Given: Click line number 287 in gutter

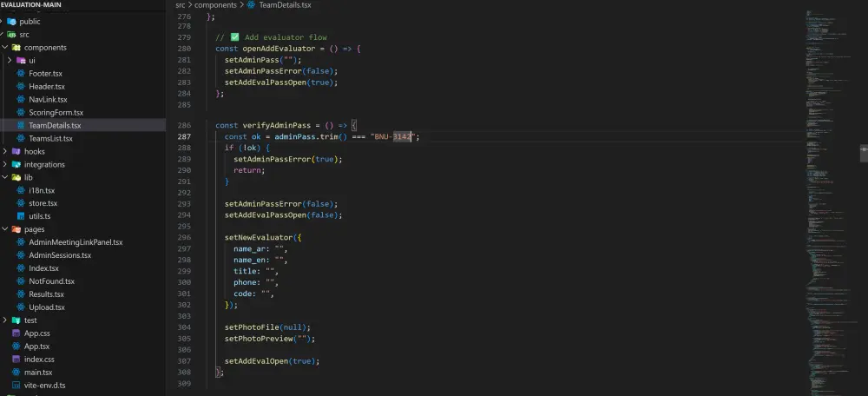Looking at the screenshot, I should click(x=184, y=137).
